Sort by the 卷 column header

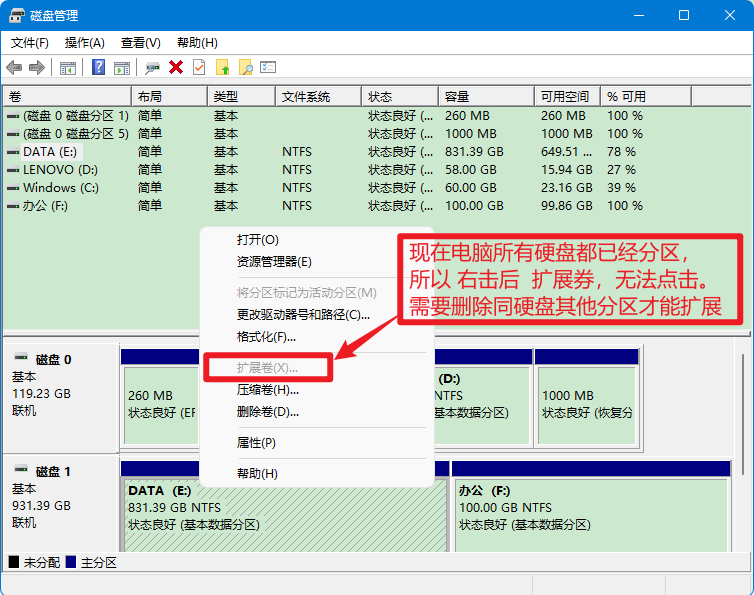(x=68, y=97)
